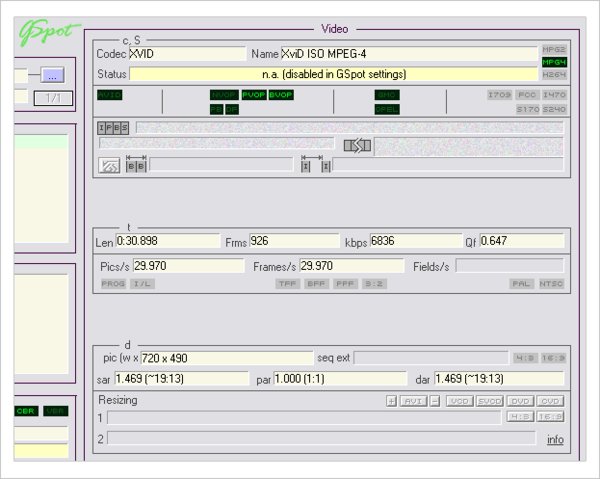Click the frame reorder arrows icon
This screenshot has width=600, height=479.
pos(357,146)
